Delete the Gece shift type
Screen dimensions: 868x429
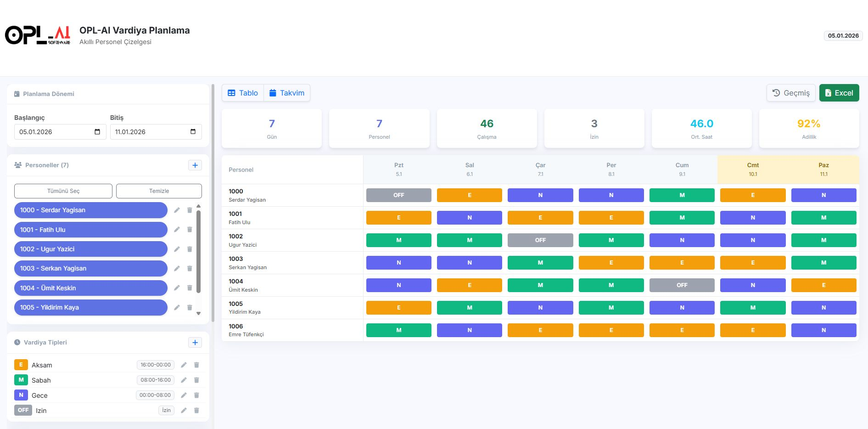[196, 395]
